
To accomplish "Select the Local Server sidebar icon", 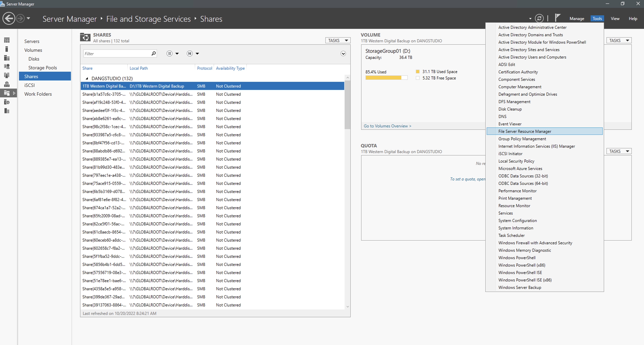I will click(x=7, y=49).
